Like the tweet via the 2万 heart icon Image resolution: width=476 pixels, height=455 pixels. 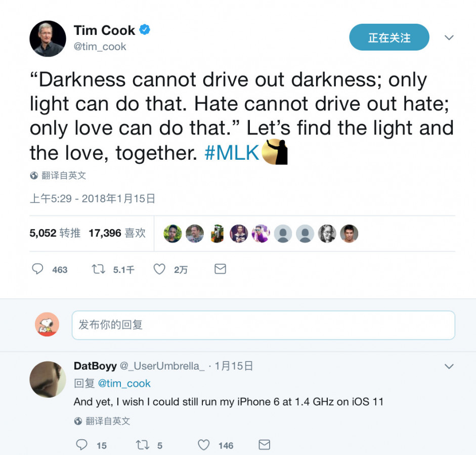click(x=159, y=269)
